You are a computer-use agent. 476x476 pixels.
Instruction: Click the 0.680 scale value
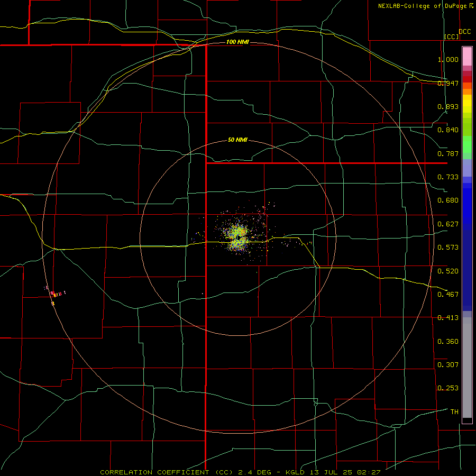tap(448, 200)
